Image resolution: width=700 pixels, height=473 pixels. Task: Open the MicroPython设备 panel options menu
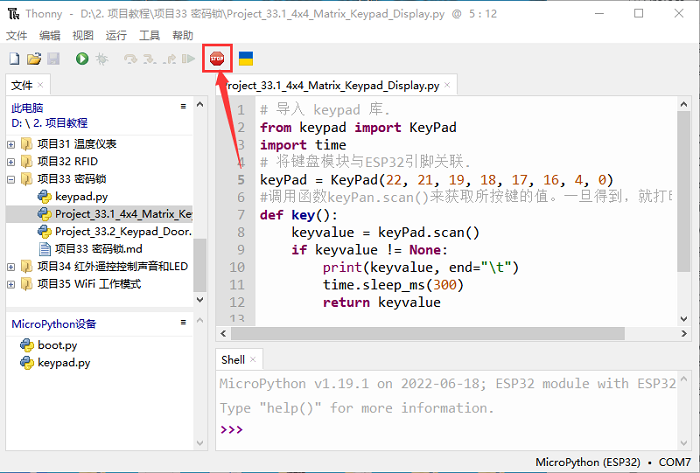click(x=183, y=323)
